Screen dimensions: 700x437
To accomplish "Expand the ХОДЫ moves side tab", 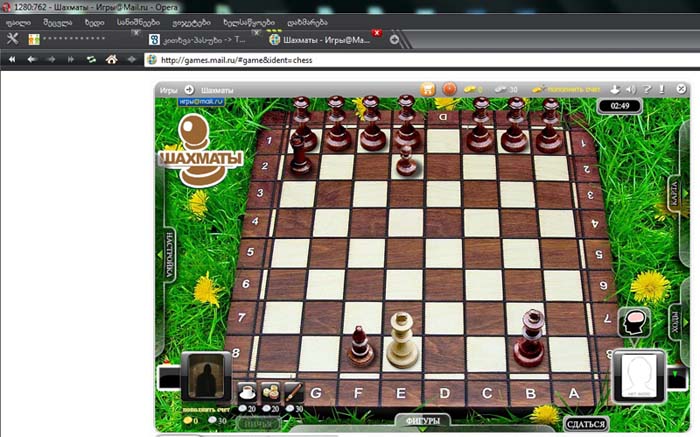I will [x=676, y=323].
